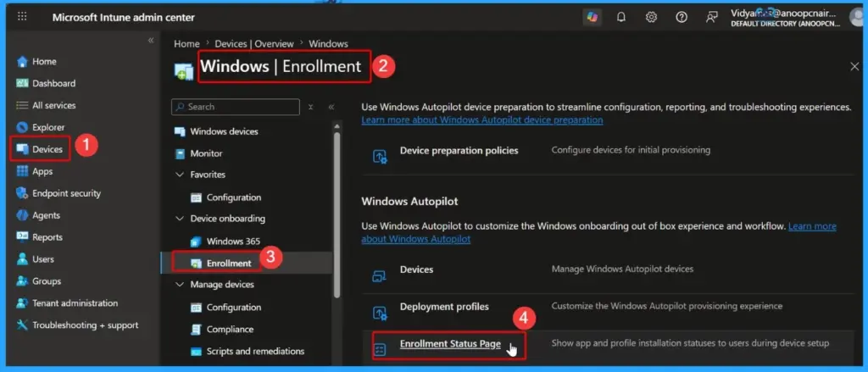Viewport: 868px width, 372px height.
Task: Click the Reports icon in sidebar
Action: coord(22,237)
